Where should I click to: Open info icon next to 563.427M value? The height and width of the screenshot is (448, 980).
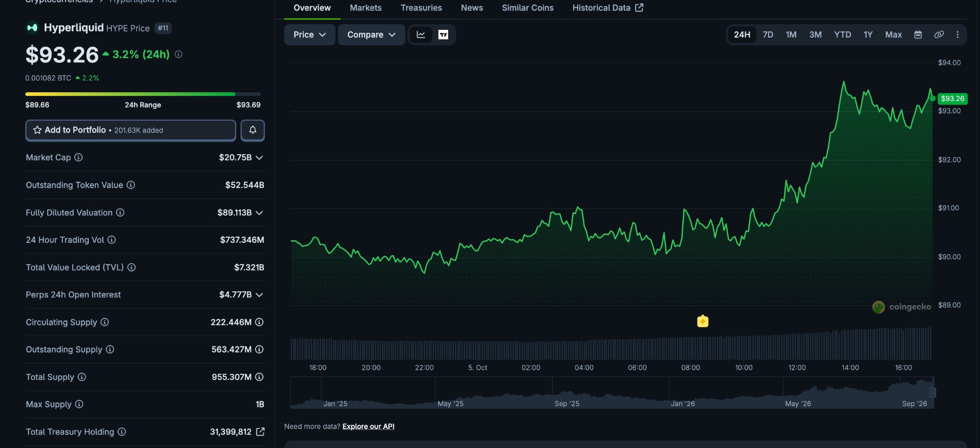pos(259,350)
